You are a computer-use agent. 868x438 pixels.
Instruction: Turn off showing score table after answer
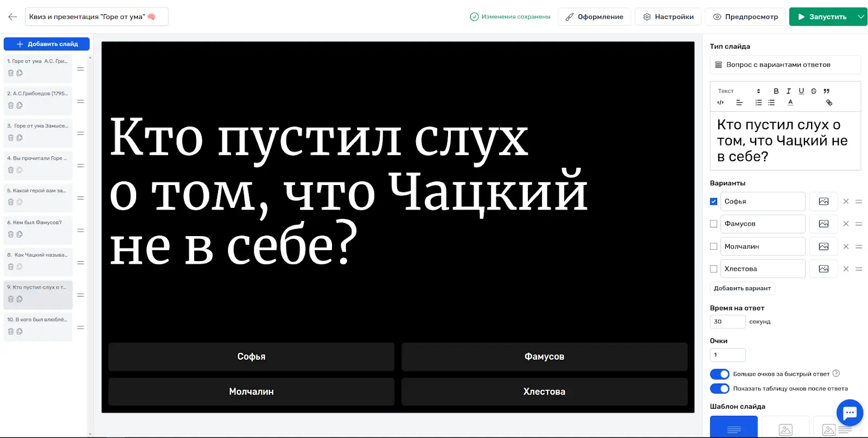tap(719, 389)
